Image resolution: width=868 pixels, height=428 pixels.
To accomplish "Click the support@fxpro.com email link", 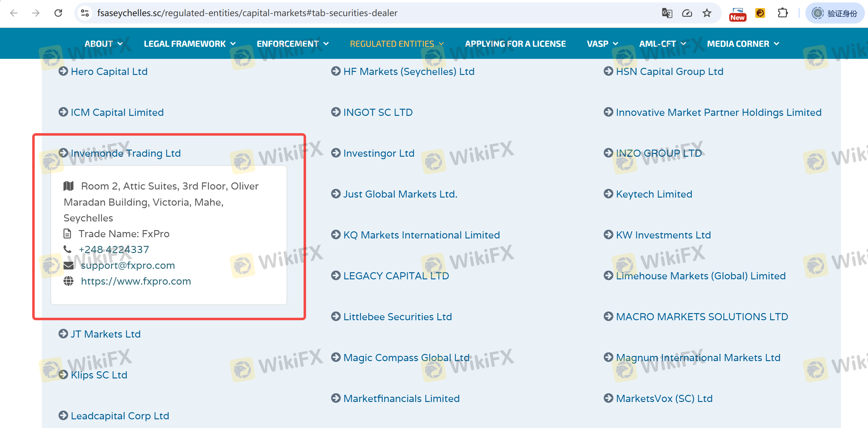I will (x=128, y=265).
